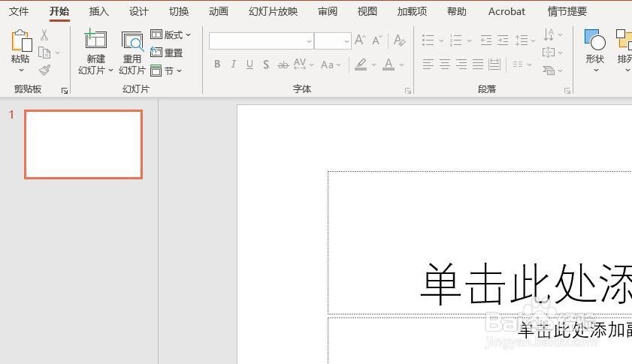Image resolution: width=632 pixels, height=364 pixels.
Task: Click the align text vertical icon
Action: 549,52
